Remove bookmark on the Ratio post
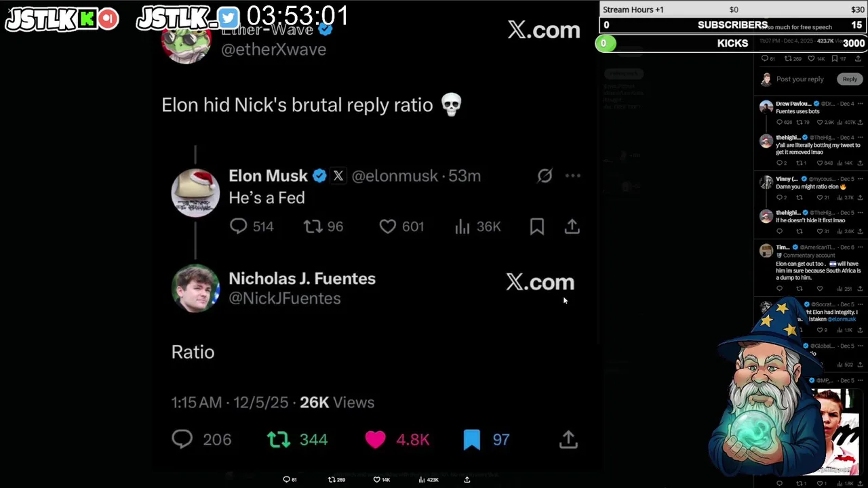This screenshot has width=868, height=488. (472, 439)
